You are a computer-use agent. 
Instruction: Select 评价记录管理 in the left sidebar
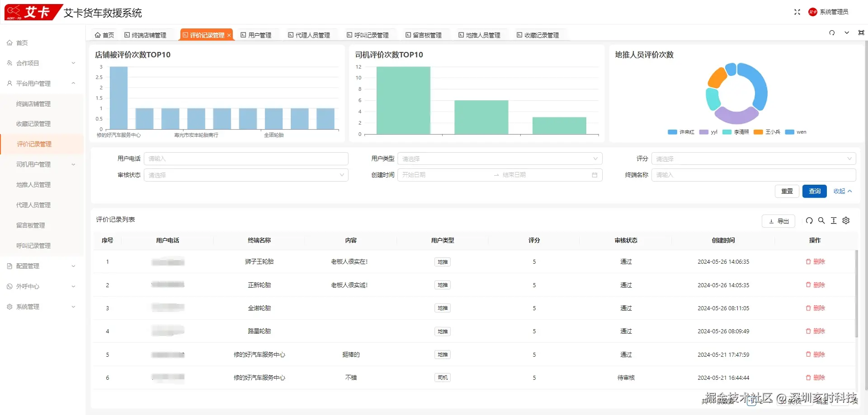click(42, 144)
